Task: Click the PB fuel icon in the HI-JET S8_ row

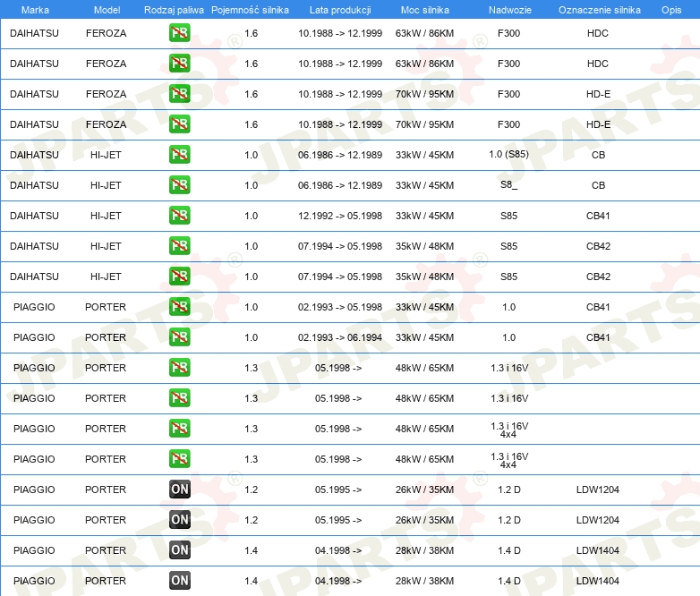Action: (179, 185)
